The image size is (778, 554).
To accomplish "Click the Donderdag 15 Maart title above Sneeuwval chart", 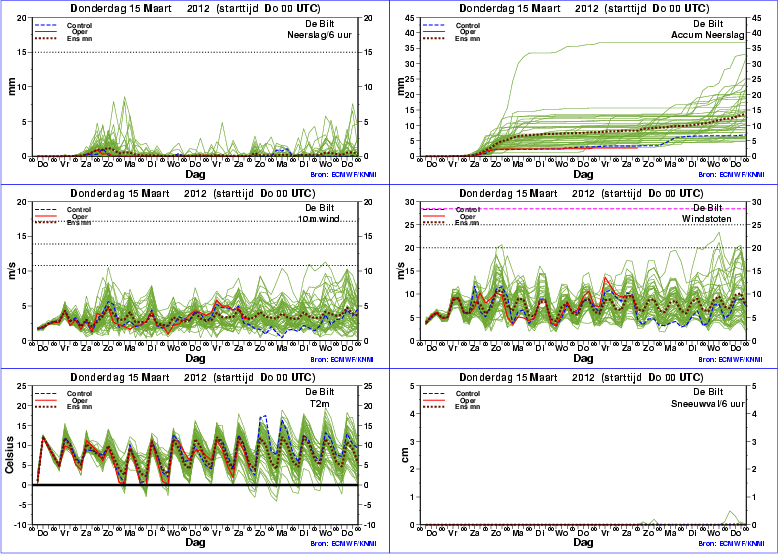I will [581, 377].
